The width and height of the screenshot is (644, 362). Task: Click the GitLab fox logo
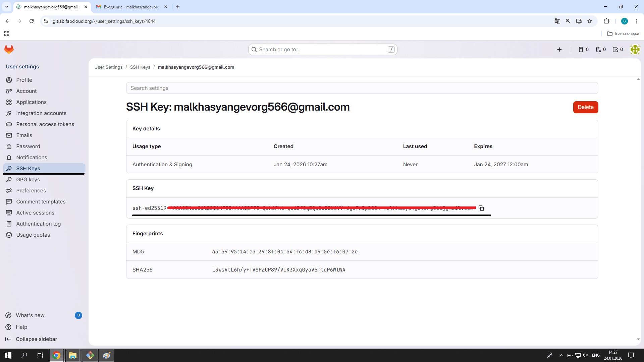pyautogui.click(x=9, y=49)
